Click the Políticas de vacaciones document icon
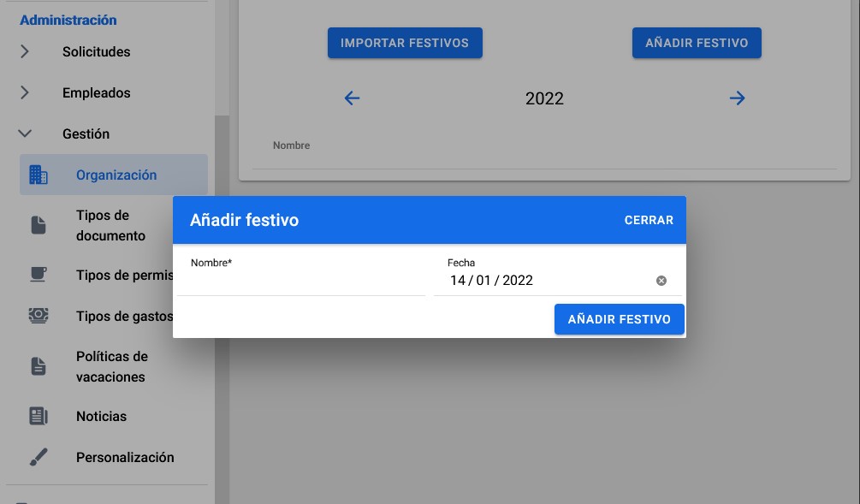The image size is (860, 504). (x=39, y=366)
